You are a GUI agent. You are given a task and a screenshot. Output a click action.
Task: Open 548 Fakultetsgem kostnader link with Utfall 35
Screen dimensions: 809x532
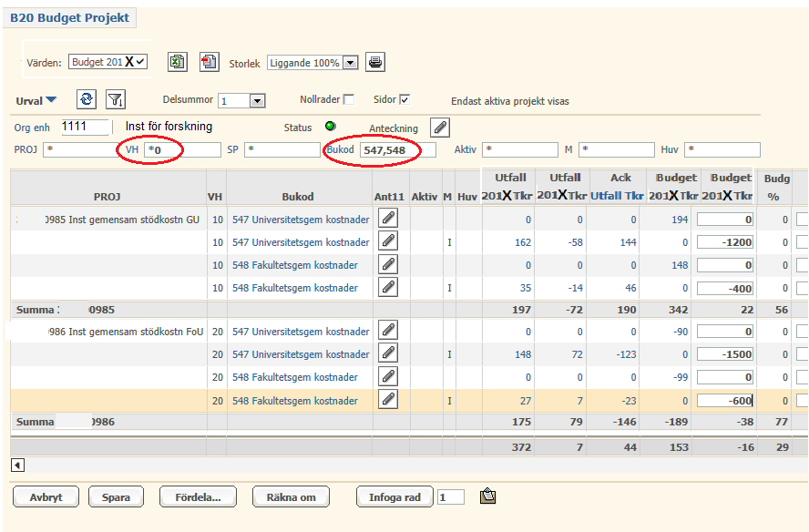click(294, 288)
